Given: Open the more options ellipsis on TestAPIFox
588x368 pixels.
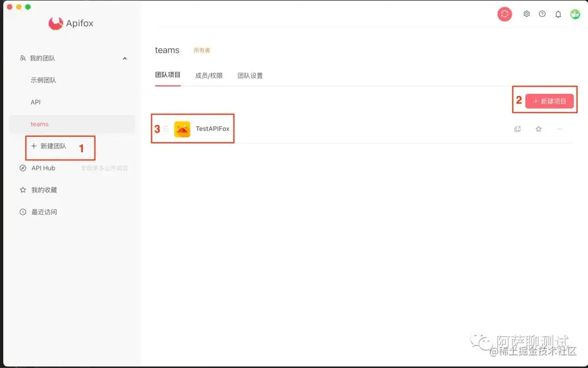Looking at the screenshot, I should (559, 129).
